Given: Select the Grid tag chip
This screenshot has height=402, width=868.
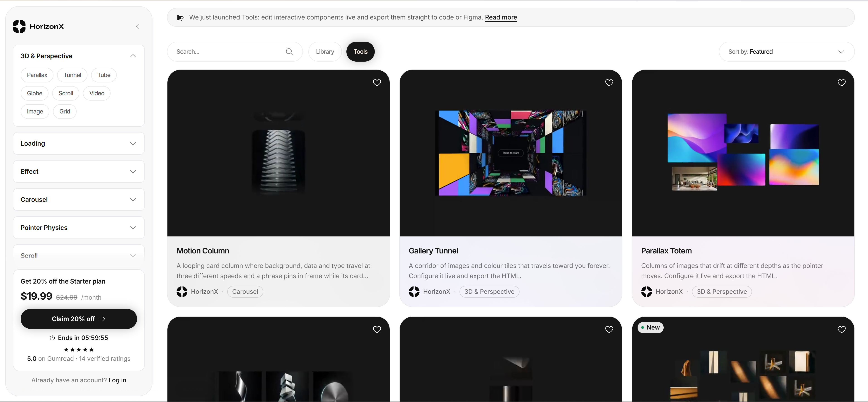Looking at the screenshot, I should (x=65, y=111).
